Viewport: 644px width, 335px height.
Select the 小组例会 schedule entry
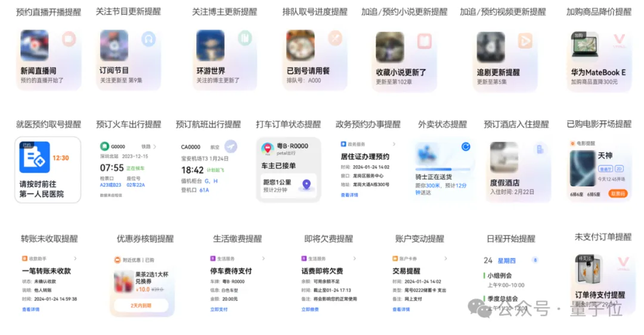[500, 276]
